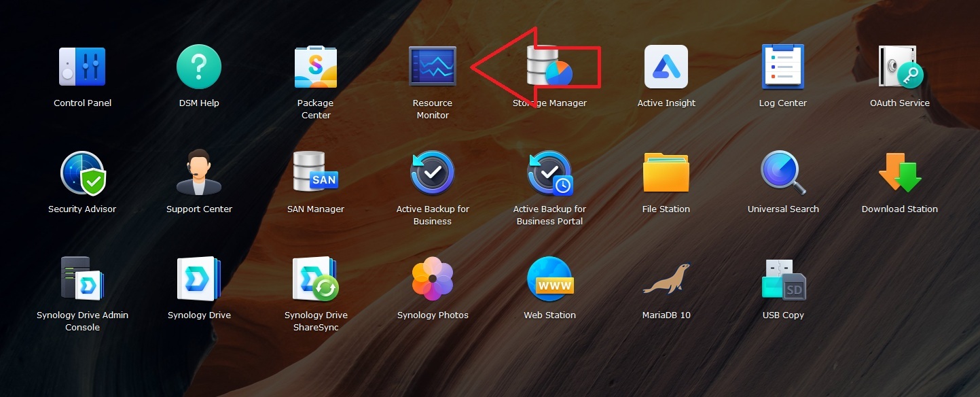Viewport: 980px width, 397px height.
Task: Open Package Center
Action: 316,67
